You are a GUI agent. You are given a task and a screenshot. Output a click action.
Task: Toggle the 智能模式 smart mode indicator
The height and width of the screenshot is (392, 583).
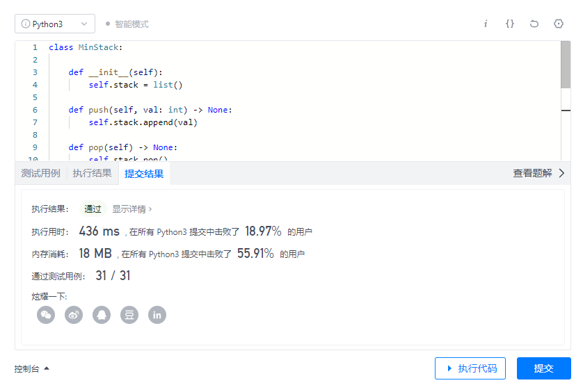click(x=127, y=24)
